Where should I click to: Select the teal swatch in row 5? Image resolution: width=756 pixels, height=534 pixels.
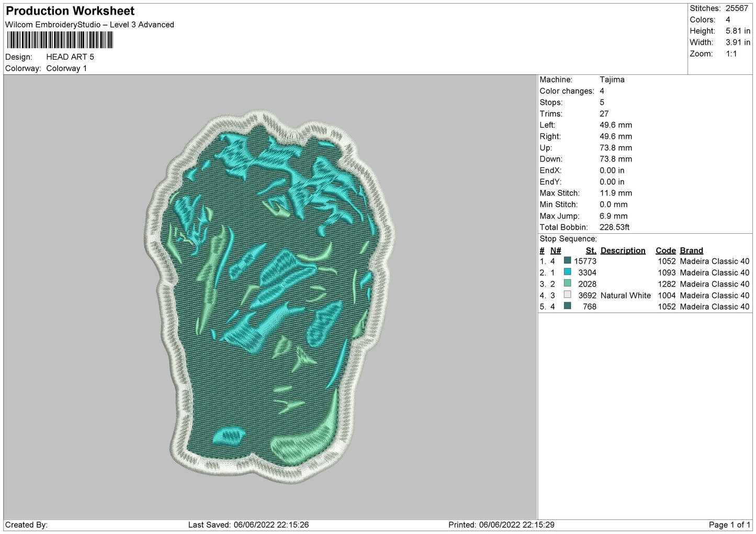click(x=568, y=306)
